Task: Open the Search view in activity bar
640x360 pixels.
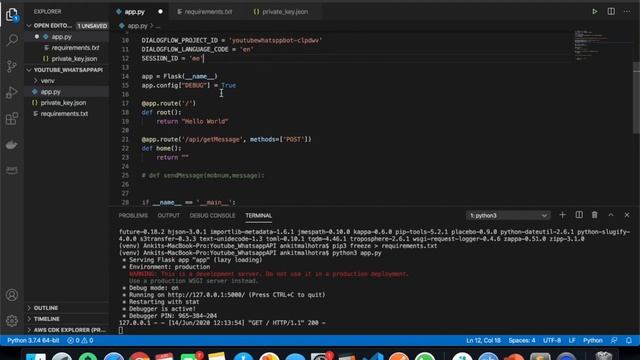Action: point(12,40)
